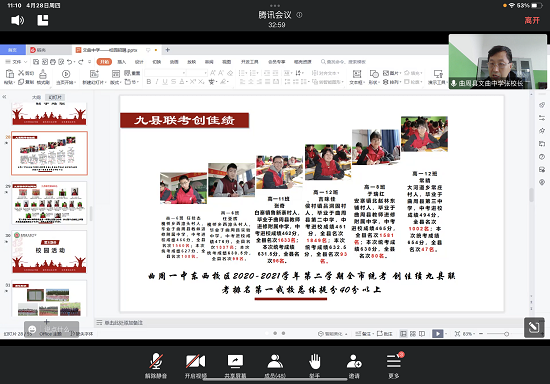Tap the red 离开 leave meeting button
This screenshot has height=384, width=550.
tap(532, 20)
